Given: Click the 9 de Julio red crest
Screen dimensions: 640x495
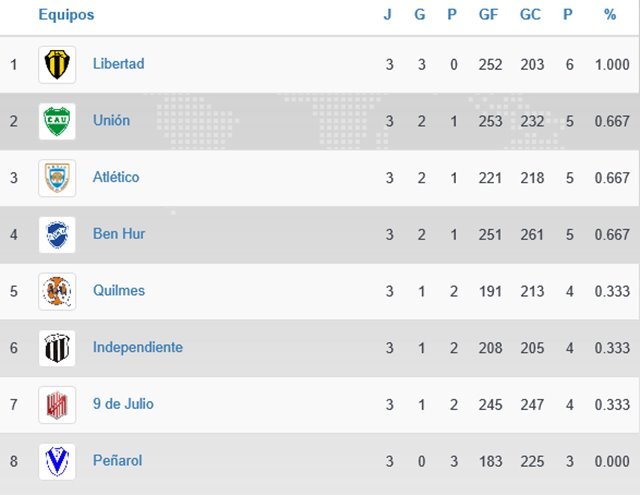Looking at the screenshot, I should 56,405.
